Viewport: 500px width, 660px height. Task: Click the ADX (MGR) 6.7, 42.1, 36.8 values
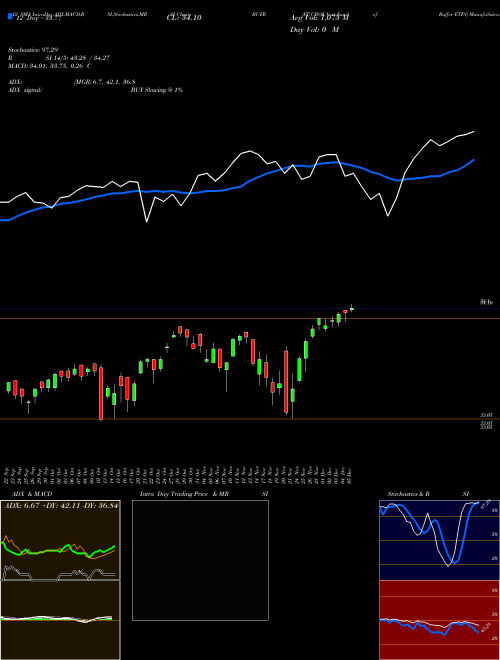(104, 82)
